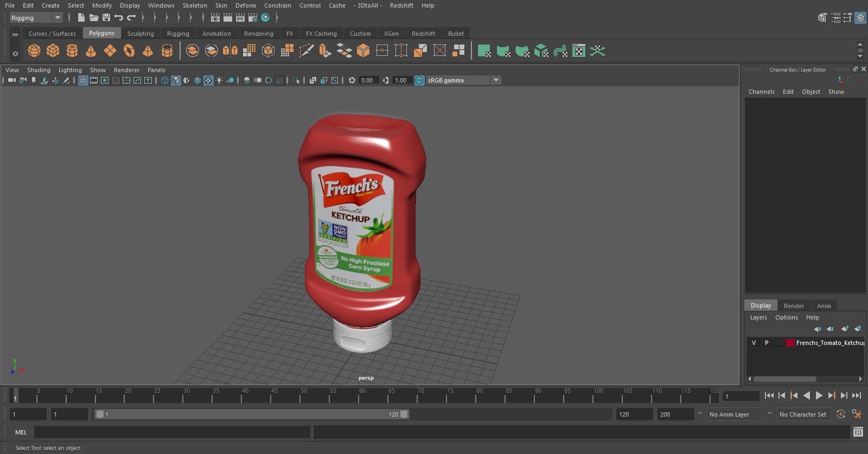Click the Open Scene folder icon
The height and width of the screenshot is (454, 868).
(x=94, y=18)
